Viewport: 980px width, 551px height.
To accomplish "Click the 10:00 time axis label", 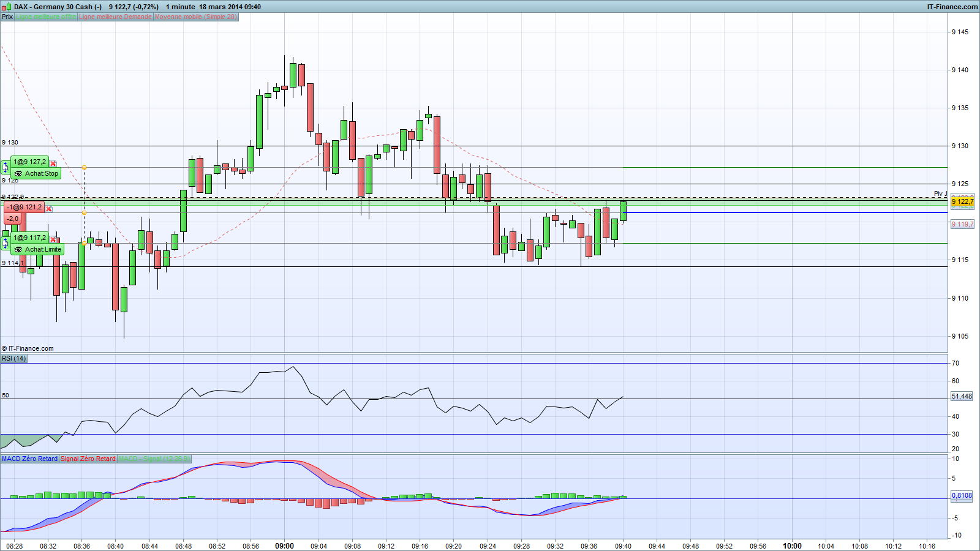I will (x=792, y=546).
